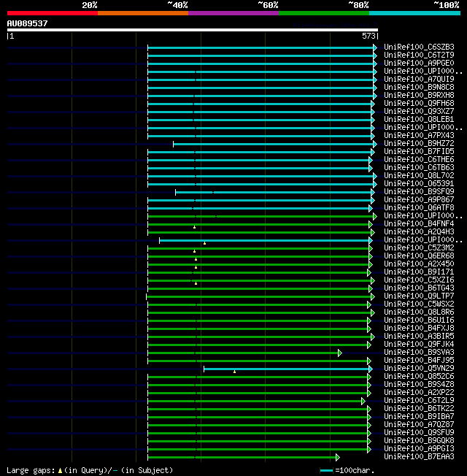Click the cyan ~100% identity legend segment
Screen dimensions: 467x476
414,13
